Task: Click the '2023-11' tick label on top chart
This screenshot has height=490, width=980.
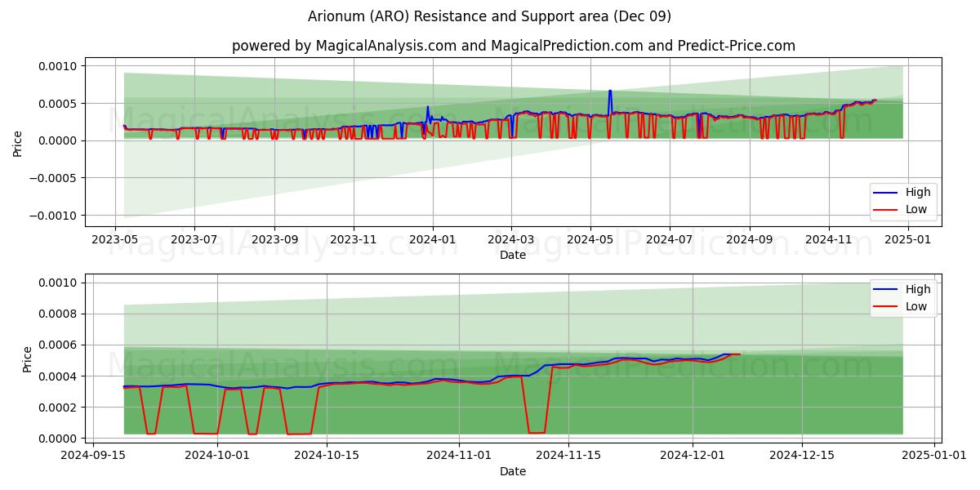Action: click(353, 240)
